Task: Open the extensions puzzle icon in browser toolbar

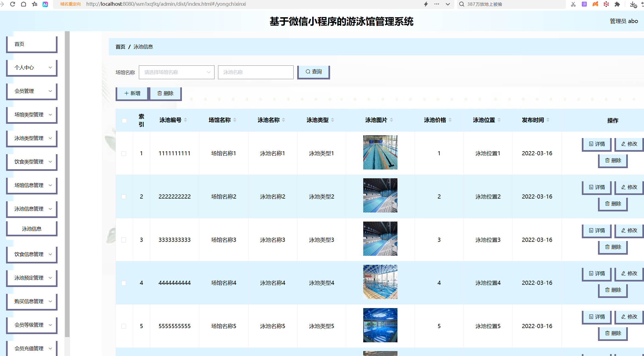Action: (x=617, y=4)
